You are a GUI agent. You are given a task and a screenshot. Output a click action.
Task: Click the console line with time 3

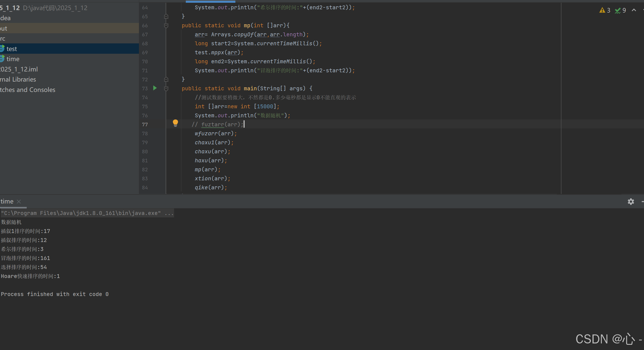coord(22,249)
